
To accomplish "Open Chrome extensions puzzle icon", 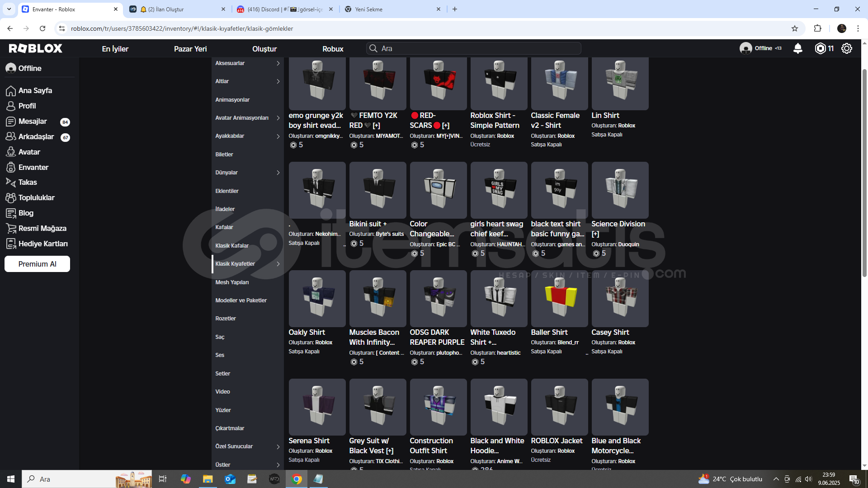I will [x=817, y=28].
